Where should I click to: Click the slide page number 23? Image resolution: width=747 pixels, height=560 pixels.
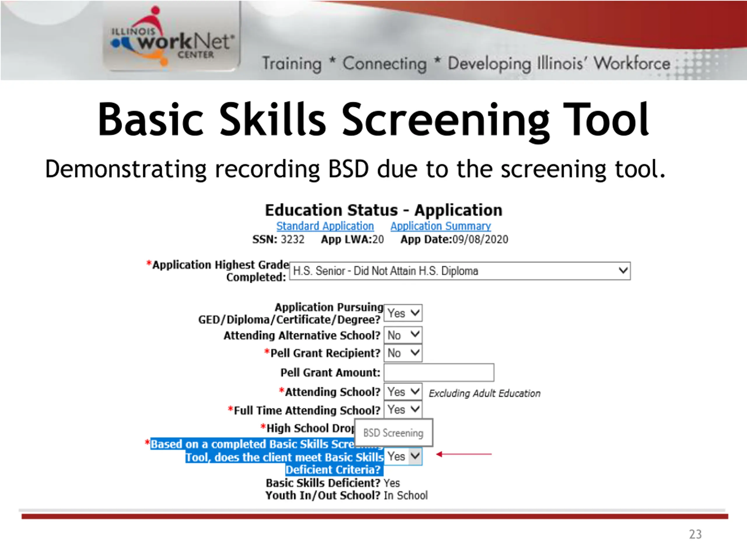pyautogui.click(x=695, y=534)
